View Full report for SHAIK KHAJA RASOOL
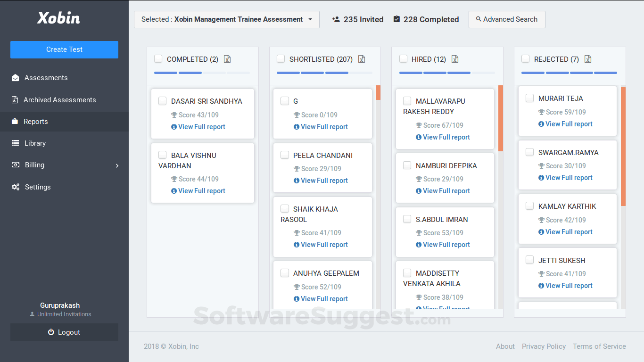 [321, 245]
